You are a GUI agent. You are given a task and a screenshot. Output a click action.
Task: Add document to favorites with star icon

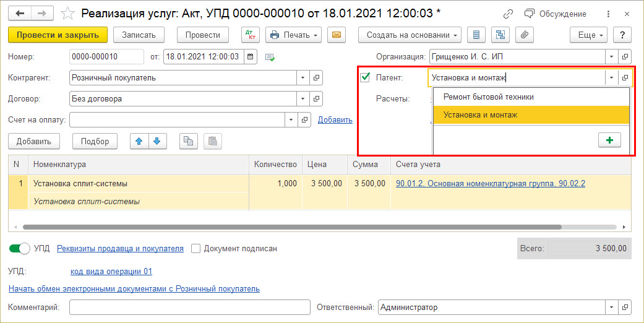[x=67, y=14]
